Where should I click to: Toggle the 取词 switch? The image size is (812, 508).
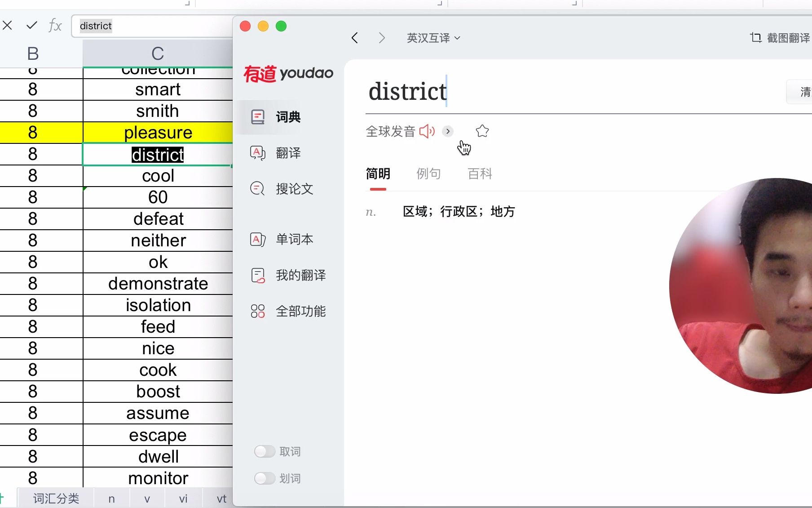click(x=265, y=451)
